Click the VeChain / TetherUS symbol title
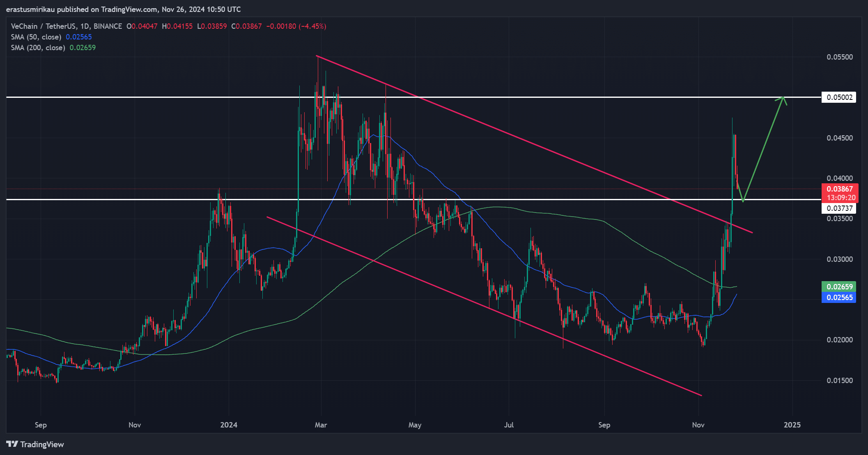Screen dimensions: 868x455 (x=66, y=26)
